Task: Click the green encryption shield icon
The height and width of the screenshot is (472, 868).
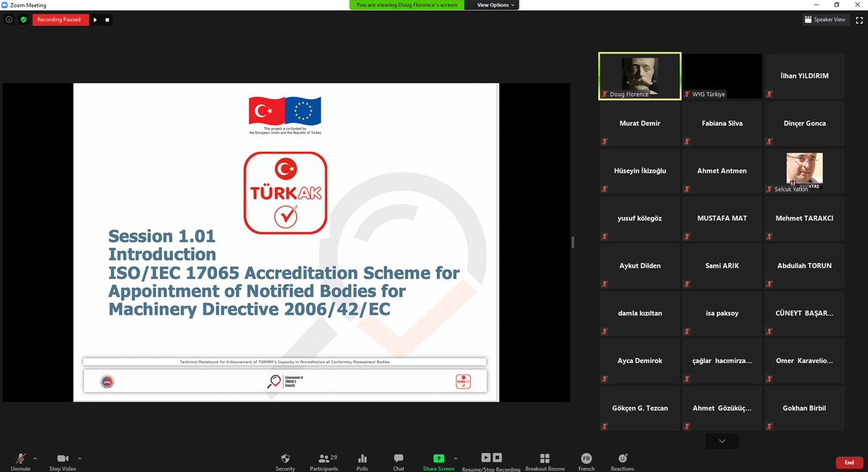Action: coord(23,20)
